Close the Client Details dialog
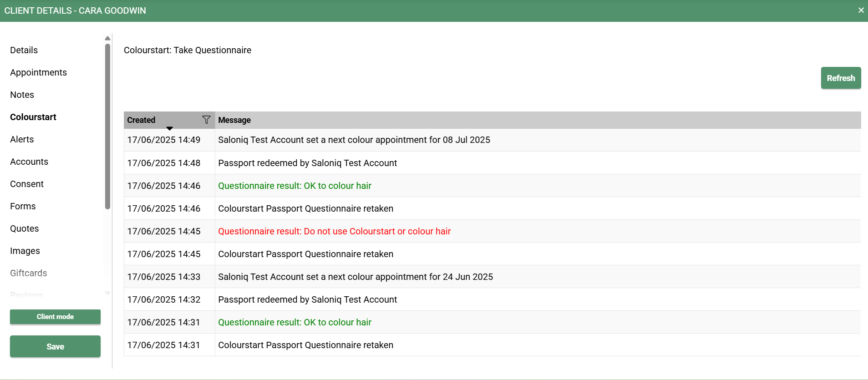Viewport: 868px width, 380px height. (861, 10)
